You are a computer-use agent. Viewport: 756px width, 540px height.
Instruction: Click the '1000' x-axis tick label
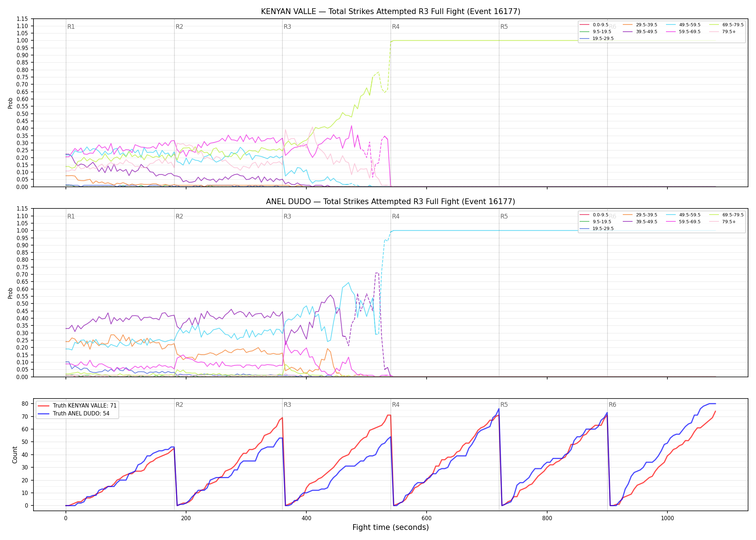point(667,518)
